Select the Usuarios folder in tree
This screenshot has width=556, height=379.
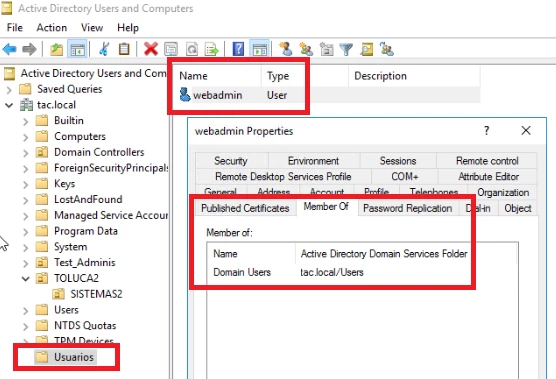click(74, 357)
